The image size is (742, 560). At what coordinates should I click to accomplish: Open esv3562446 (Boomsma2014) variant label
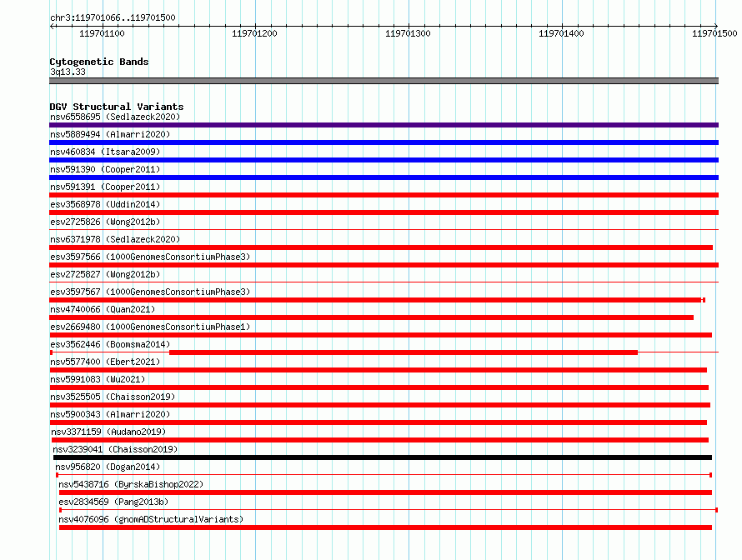click(110, 344)
